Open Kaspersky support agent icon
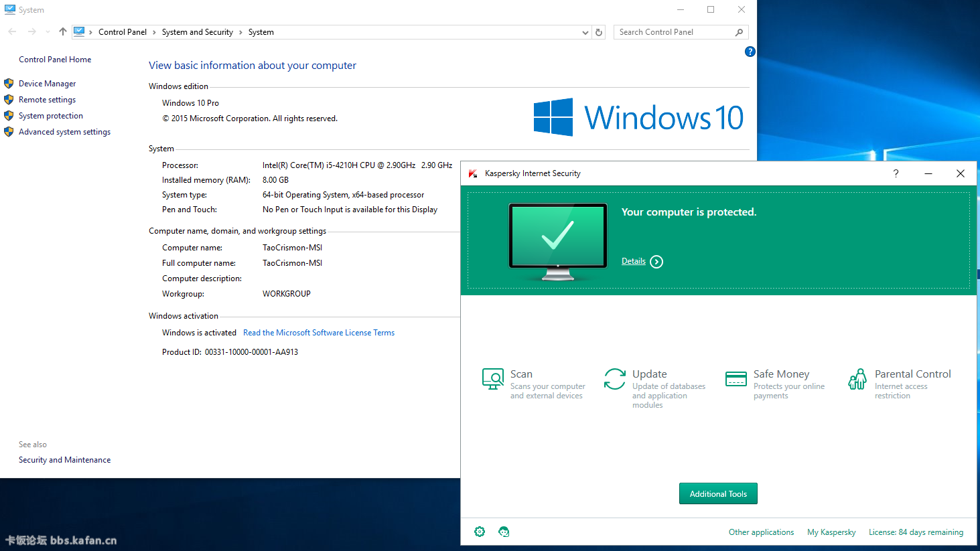This screenshot has width=980, height=551. (504, 532)
